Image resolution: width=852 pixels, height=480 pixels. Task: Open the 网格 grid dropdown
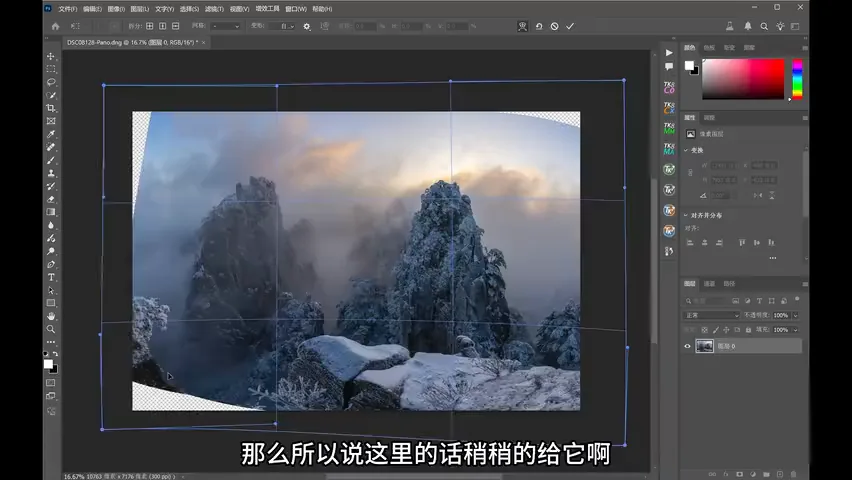tap(225, 26)
